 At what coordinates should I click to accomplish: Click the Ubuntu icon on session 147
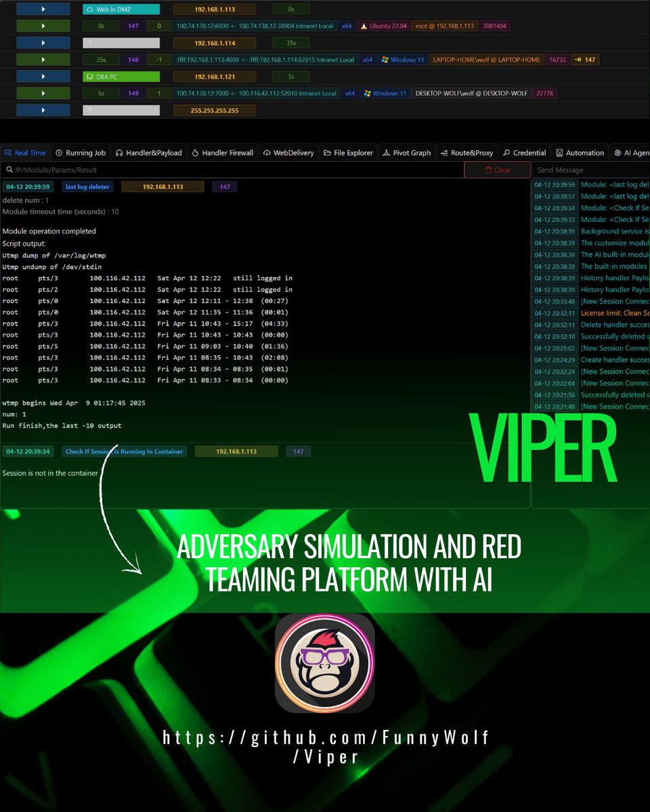pyautogui.click(x=365, y=26)
